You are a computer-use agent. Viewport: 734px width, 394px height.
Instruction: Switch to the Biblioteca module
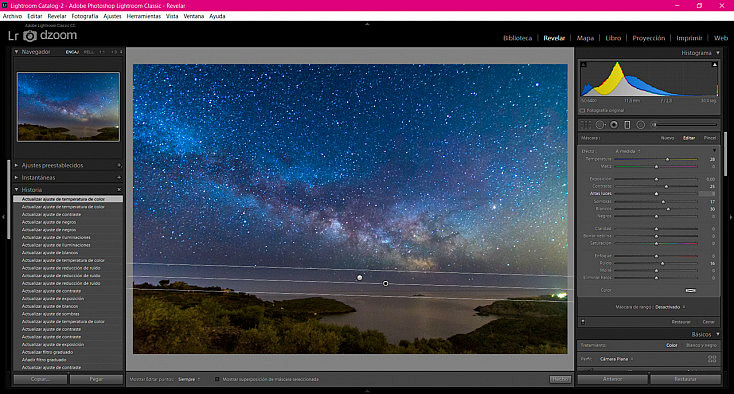pos(517,38)
